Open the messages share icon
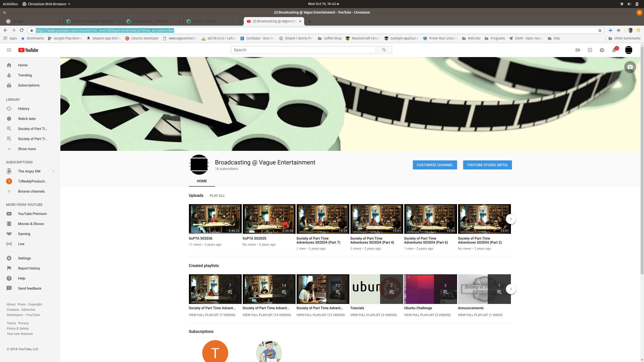Screen dimensions: 644x362 pos(602,50)
